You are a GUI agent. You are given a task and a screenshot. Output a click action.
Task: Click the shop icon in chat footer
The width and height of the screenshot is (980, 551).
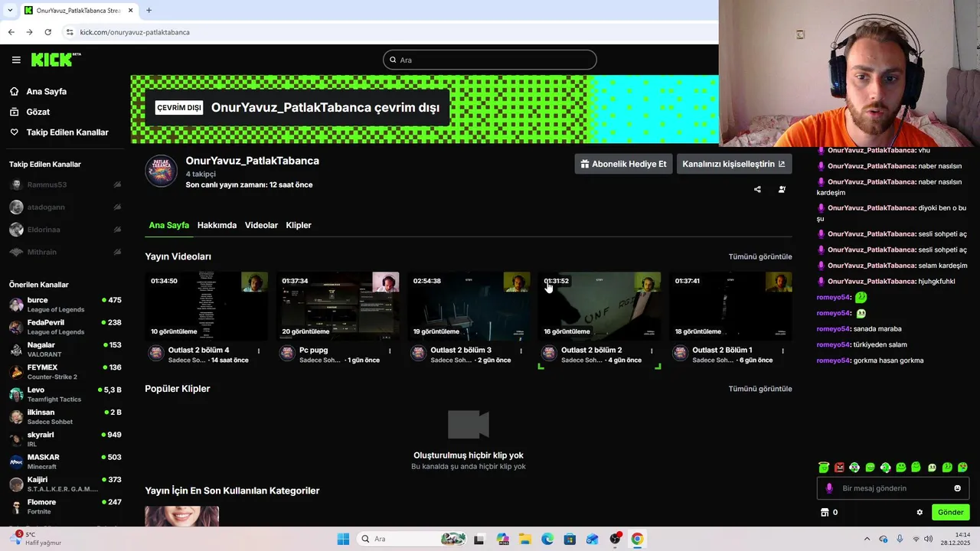pos(825,512)
